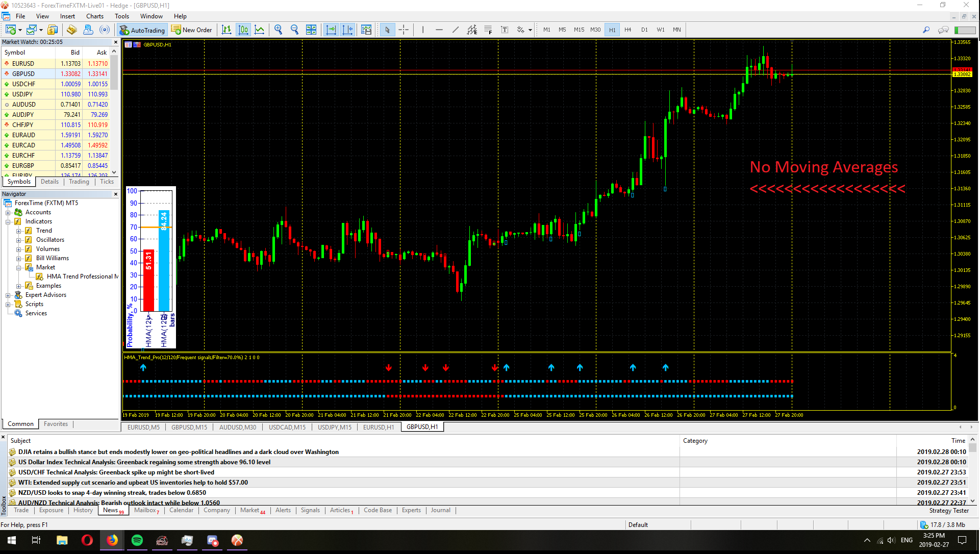Switch chart to bar chart mode
Viewport: 980px width, 554px height.
pos(227,30)
